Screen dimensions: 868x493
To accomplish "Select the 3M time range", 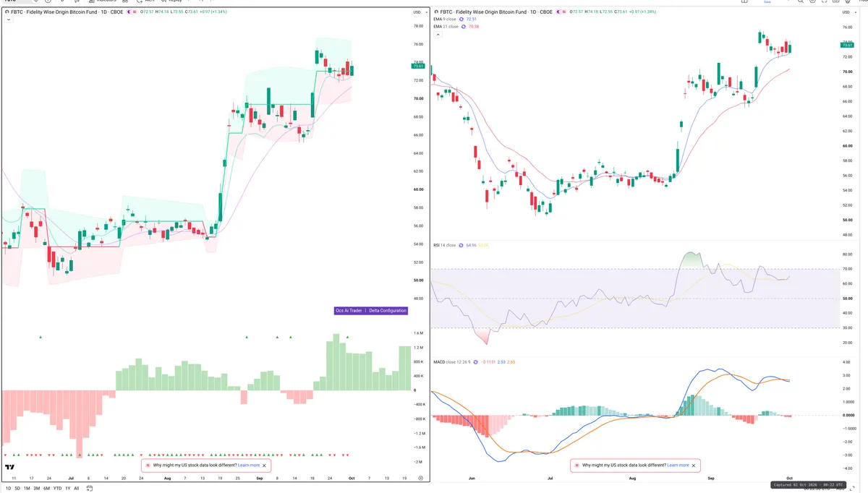I will (x=36, y=489).
